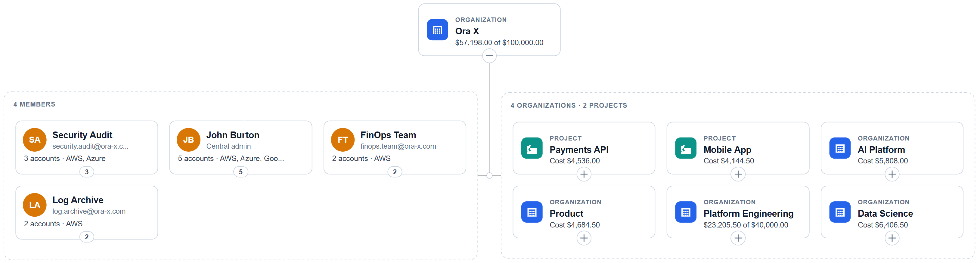This screenshot has height=263, width=980.
Task: Click Cost $4,536.00 on Payments API
Action: click(575, 161)
